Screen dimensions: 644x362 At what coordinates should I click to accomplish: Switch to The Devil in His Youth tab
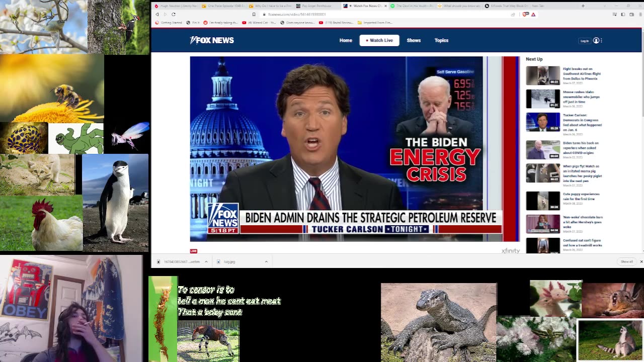pyautogui.click(x=412, y=6)
